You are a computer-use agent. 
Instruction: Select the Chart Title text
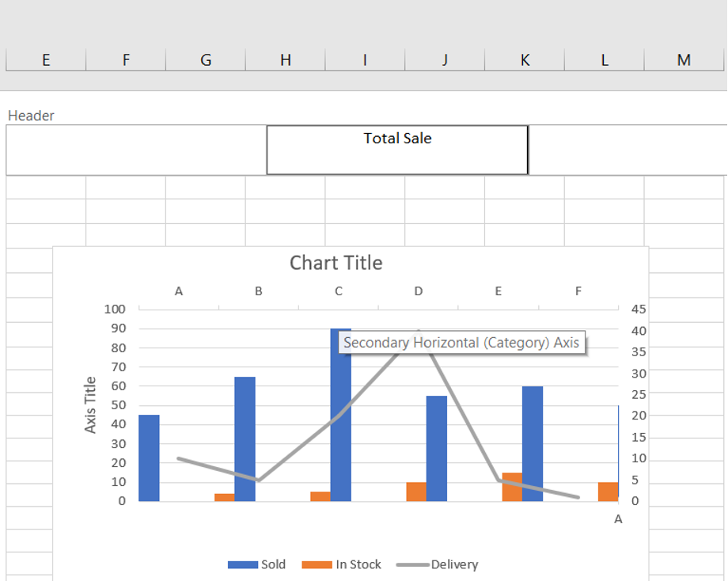tap(336, 262)
